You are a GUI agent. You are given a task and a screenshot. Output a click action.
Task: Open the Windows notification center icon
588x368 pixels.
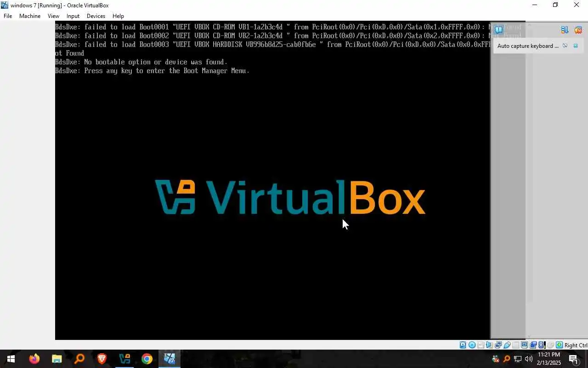pyautogui.click(x=574, y=359)
